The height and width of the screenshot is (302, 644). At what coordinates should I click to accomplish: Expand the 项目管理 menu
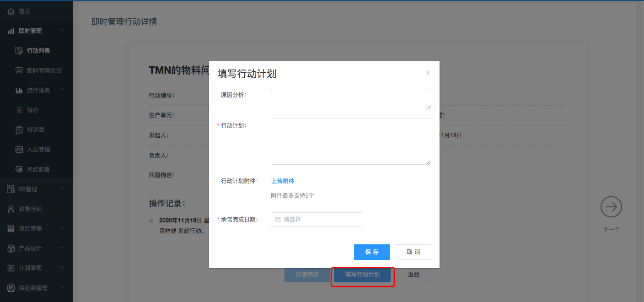[62, 228]
